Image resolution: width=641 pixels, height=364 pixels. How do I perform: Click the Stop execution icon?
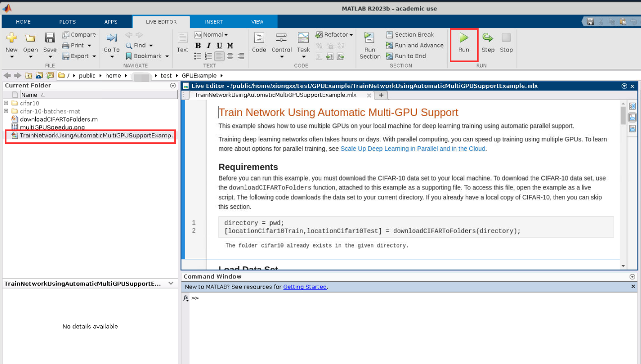click(x=506, y=38)
